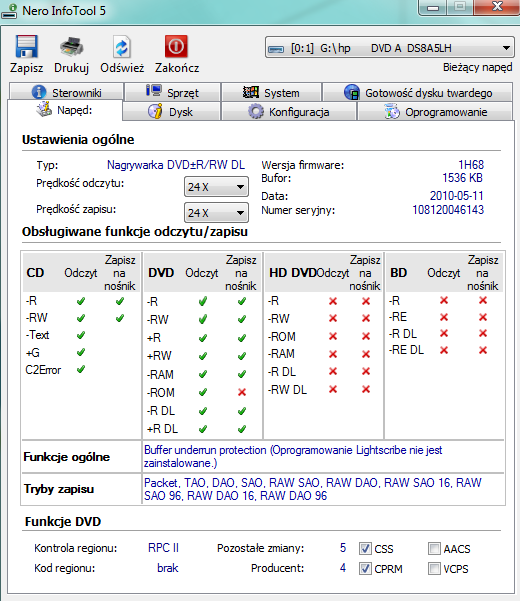
Task: Click the date value 2010-05-11
Action: 456,196
